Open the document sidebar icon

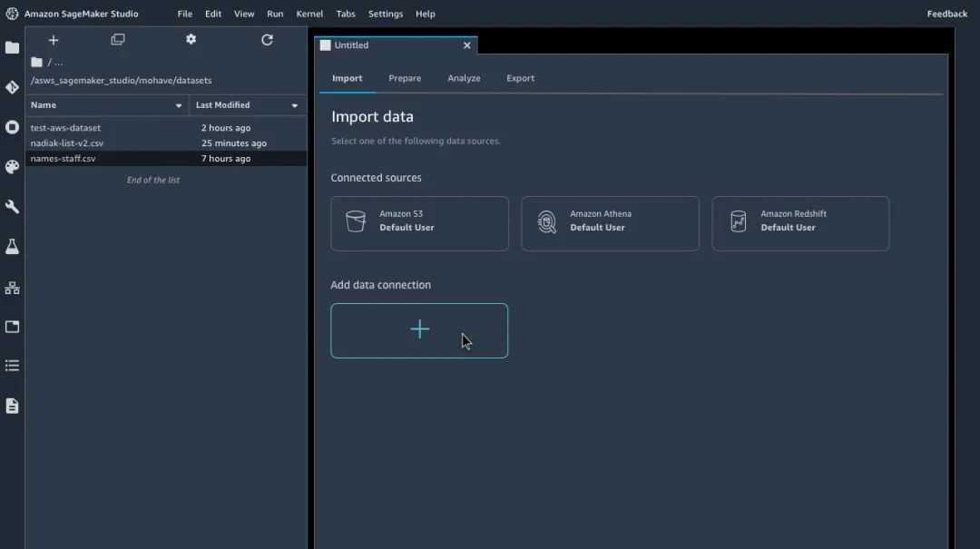click(12, 406)
